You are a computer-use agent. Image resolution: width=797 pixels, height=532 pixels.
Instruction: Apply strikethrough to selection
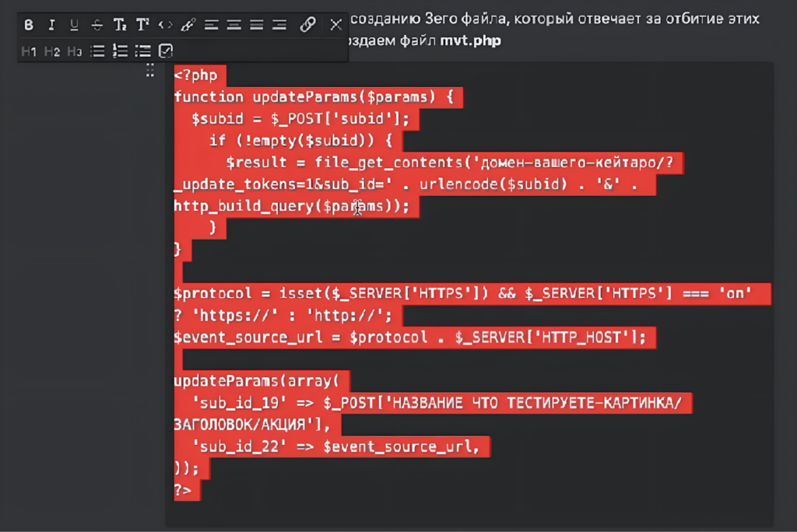click(x=97, y=25)
